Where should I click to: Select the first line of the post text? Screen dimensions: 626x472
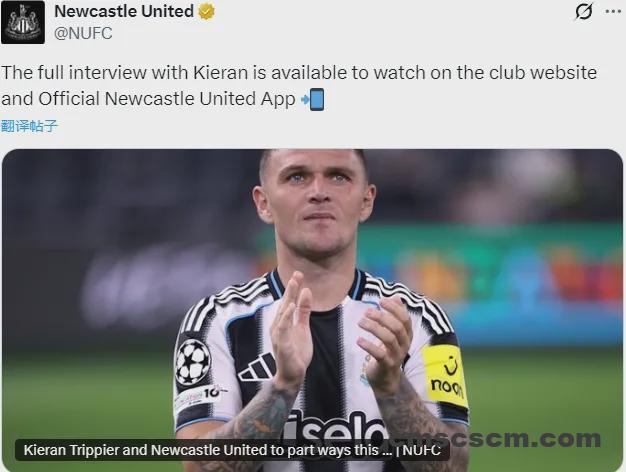click(x=299, y=73)
